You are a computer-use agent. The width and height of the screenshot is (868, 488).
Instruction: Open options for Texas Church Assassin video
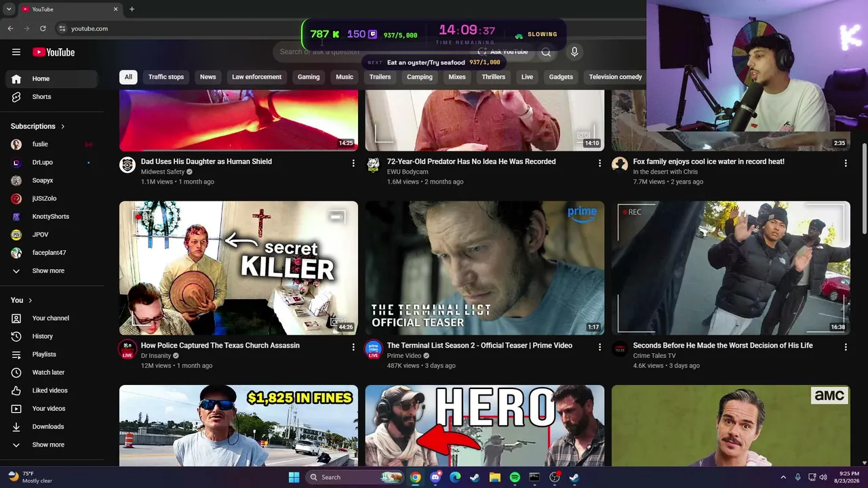[x=353, y=347]
